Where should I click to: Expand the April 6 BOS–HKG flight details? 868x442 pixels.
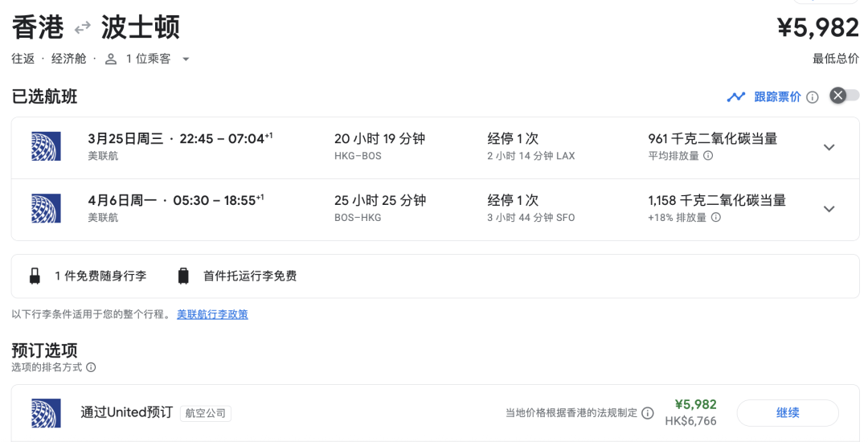point(829,209)
